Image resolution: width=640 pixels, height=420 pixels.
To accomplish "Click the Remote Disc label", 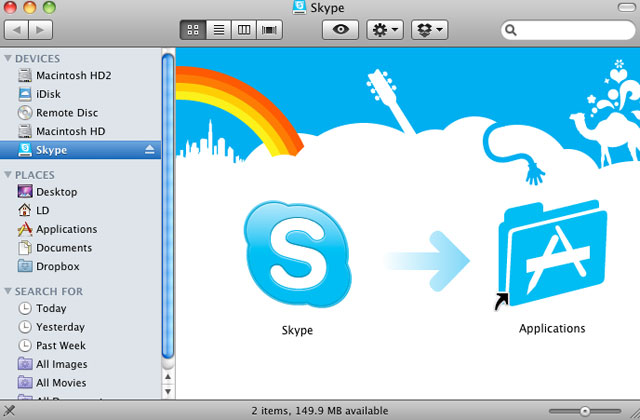I will click(67, 113).
